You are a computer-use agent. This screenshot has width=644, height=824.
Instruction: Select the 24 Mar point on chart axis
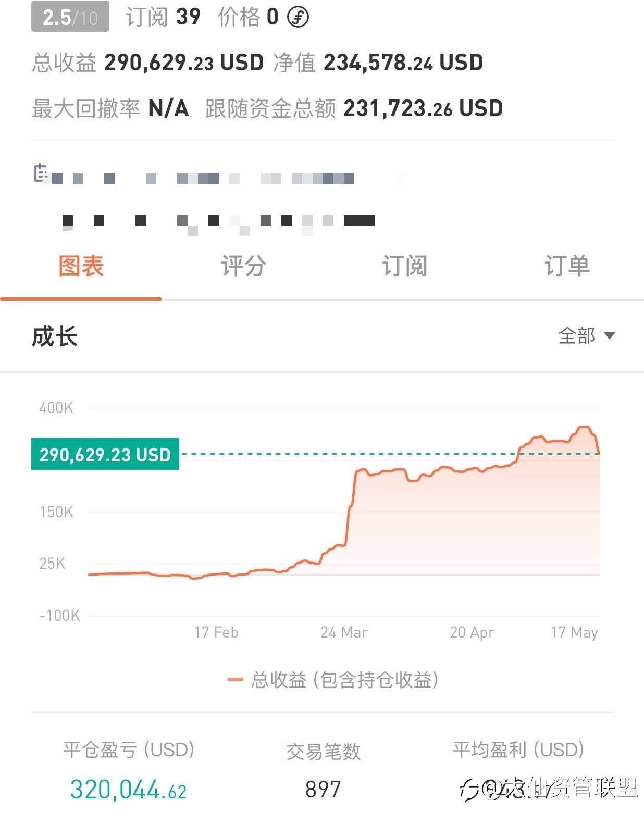[x=344, y=632]
